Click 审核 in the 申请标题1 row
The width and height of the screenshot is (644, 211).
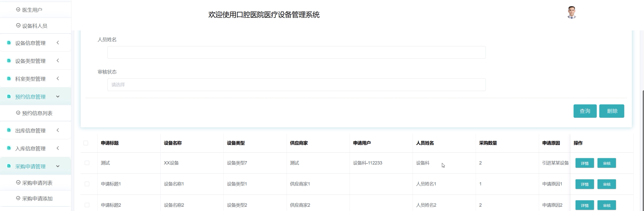click(x=607, y=184)
